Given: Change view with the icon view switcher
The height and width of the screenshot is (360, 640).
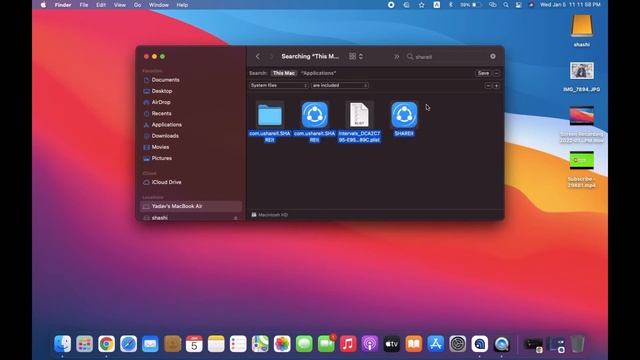Looking at the screenshot, I should click(x=356, y=56).
